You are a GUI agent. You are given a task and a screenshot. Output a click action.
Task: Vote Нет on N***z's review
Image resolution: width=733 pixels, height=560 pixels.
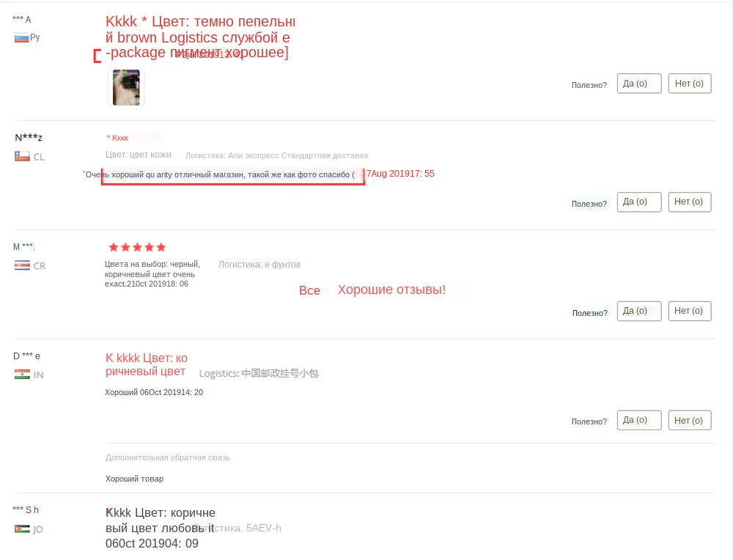tap(690, 202)
